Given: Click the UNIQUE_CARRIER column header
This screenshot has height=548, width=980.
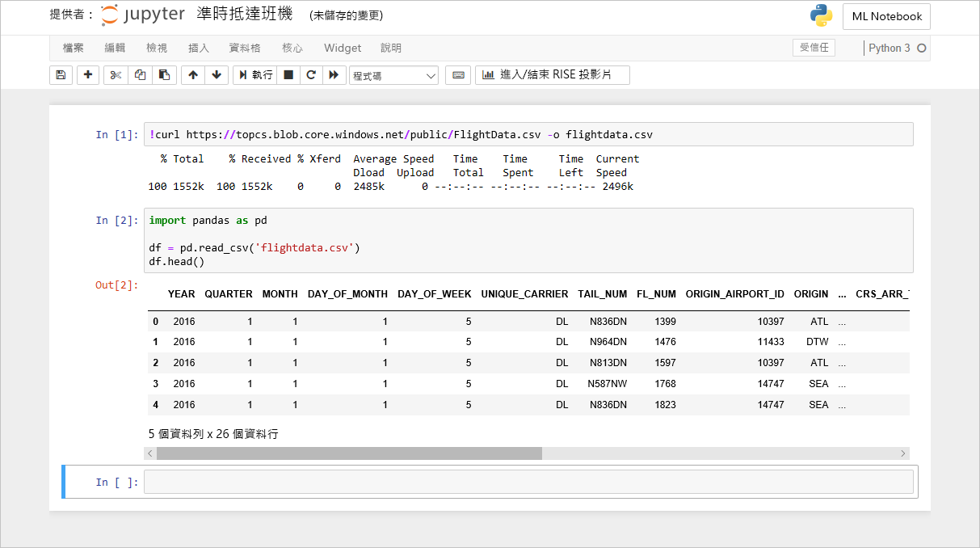Looking at the screenshot, I should [524, 294].
